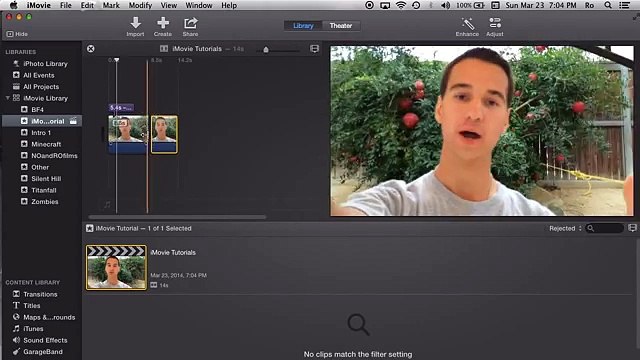640x360 pixels.
Task: Collapse the iMovie Library disclosure triangle
Action: 7,98
